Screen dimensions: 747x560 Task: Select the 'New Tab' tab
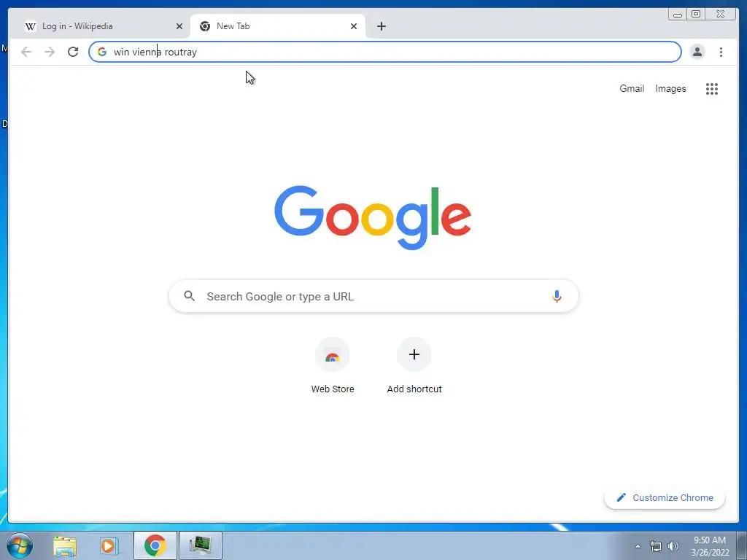pos(278,26)
